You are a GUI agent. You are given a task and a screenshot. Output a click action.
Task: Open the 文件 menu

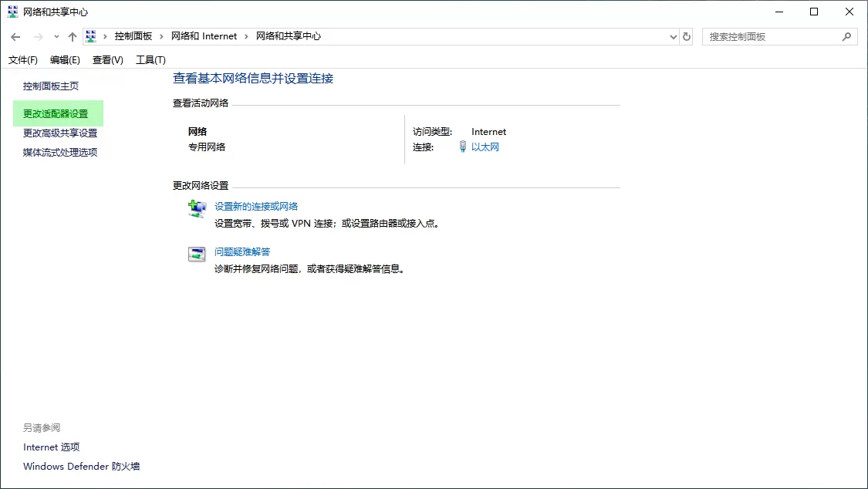22,59
